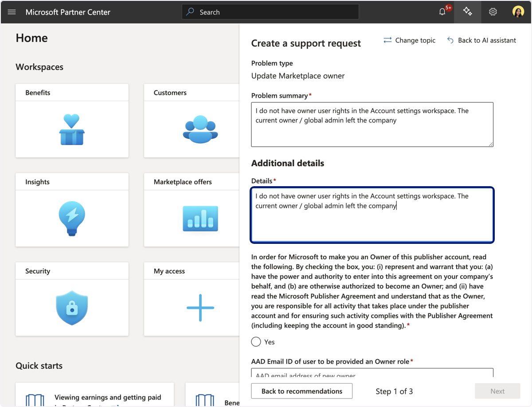Viewport: 532px width, 407px height.
Task: Open notifications bell icon
Action: tap(442, 12)
